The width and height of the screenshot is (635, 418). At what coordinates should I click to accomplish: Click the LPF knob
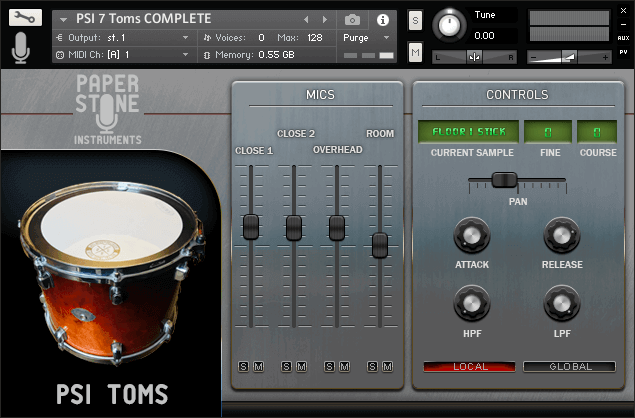click(562, 303)
